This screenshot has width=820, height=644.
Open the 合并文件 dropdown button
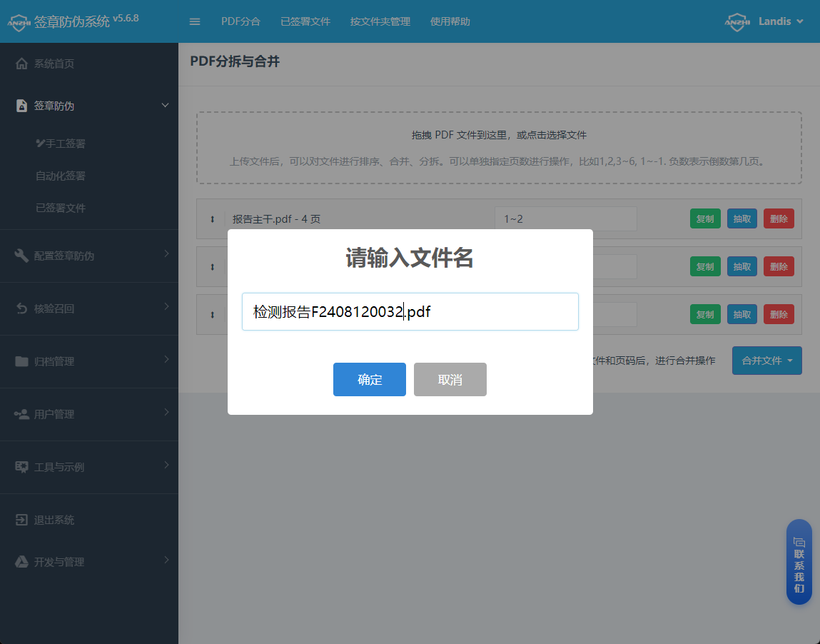[x=766, y=361]
